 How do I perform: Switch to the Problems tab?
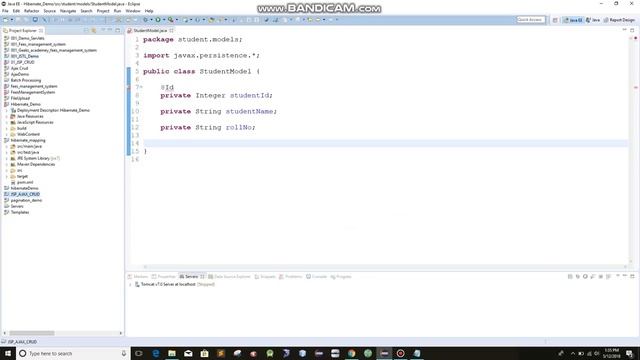coord(290,276)
